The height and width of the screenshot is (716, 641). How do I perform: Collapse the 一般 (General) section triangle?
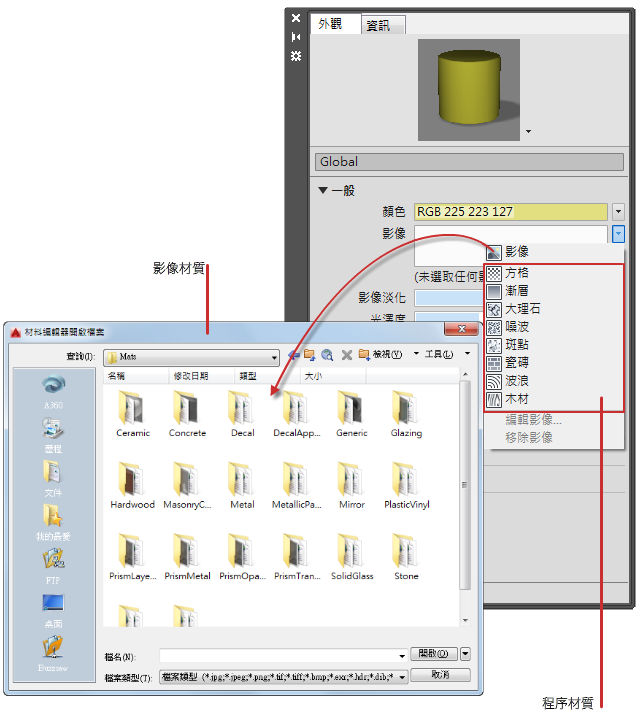pyautogui.click(x=323, y=190)
